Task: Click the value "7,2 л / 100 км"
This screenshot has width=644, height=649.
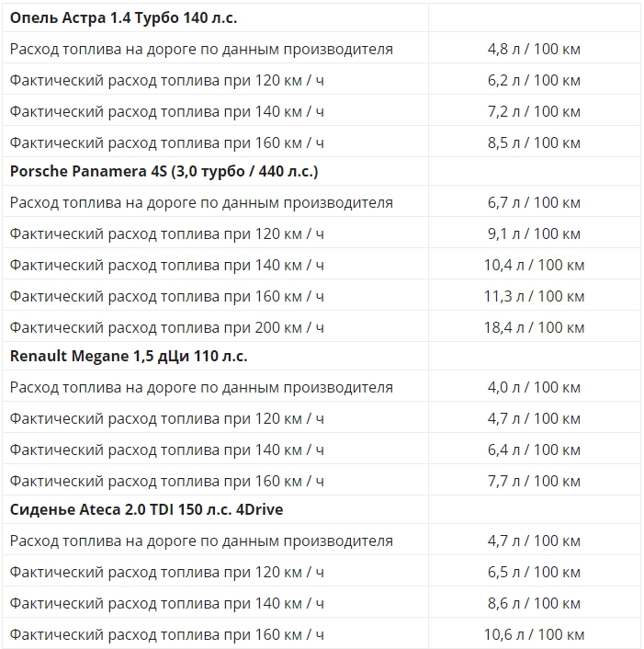Action: pyautogui.click(x=534, y=111)
